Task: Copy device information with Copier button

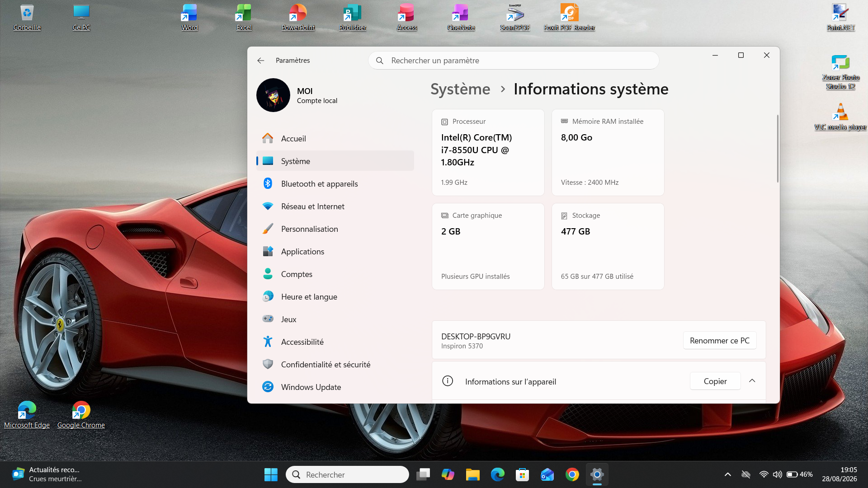Action: click(x=715, y=381)
